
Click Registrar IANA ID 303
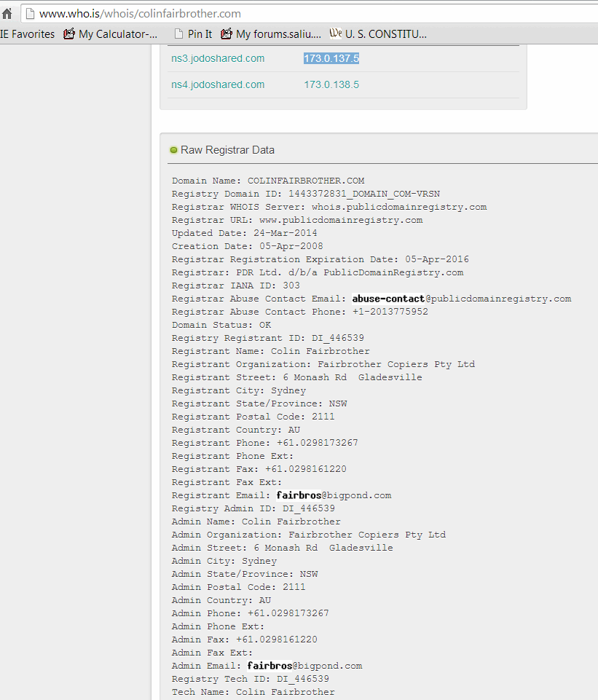point(235,286)
